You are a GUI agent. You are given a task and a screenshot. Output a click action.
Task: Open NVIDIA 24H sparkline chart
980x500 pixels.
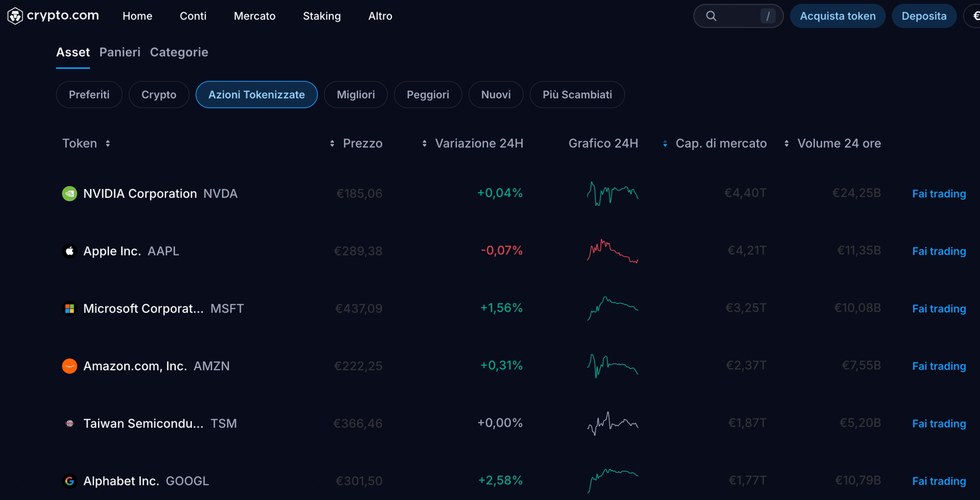(612, 193)
